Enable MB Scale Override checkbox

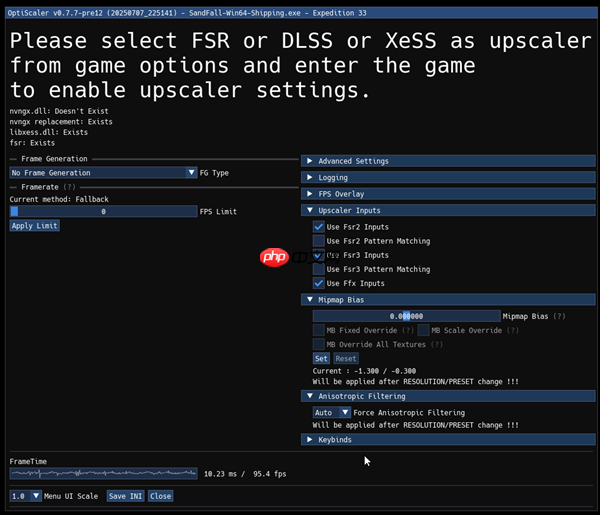[x=423, y=330]
